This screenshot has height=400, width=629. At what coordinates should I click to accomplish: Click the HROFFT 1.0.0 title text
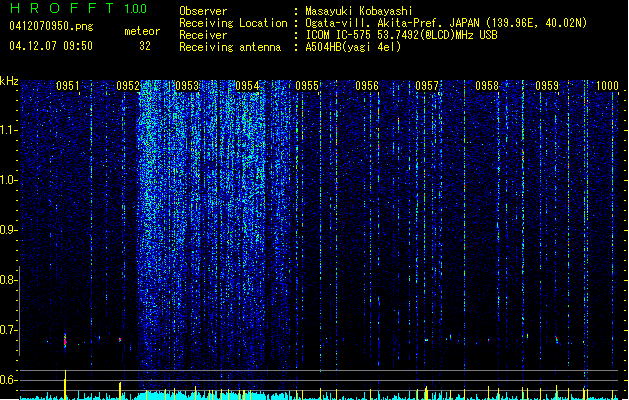click(x=79, y=8)
